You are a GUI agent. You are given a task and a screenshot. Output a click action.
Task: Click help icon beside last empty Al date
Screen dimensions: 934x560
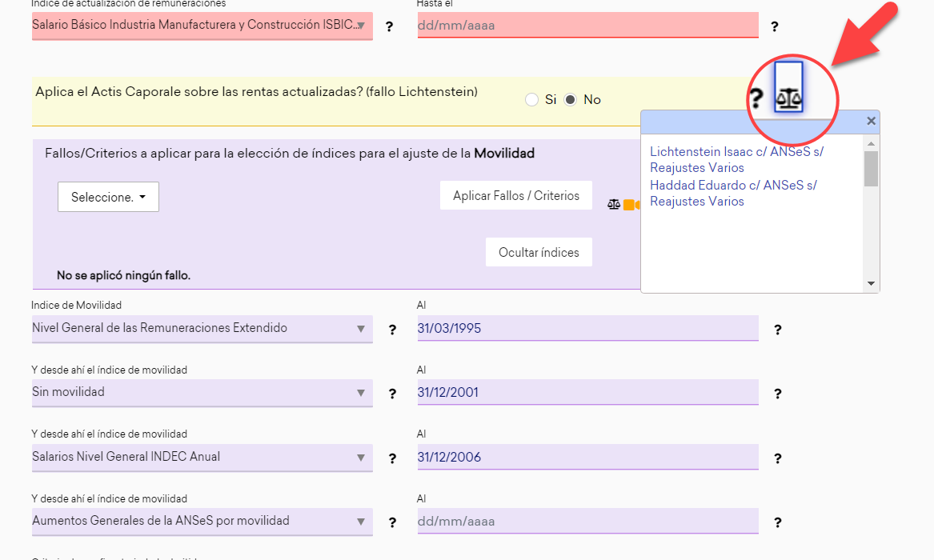click(x=777, y=522)
